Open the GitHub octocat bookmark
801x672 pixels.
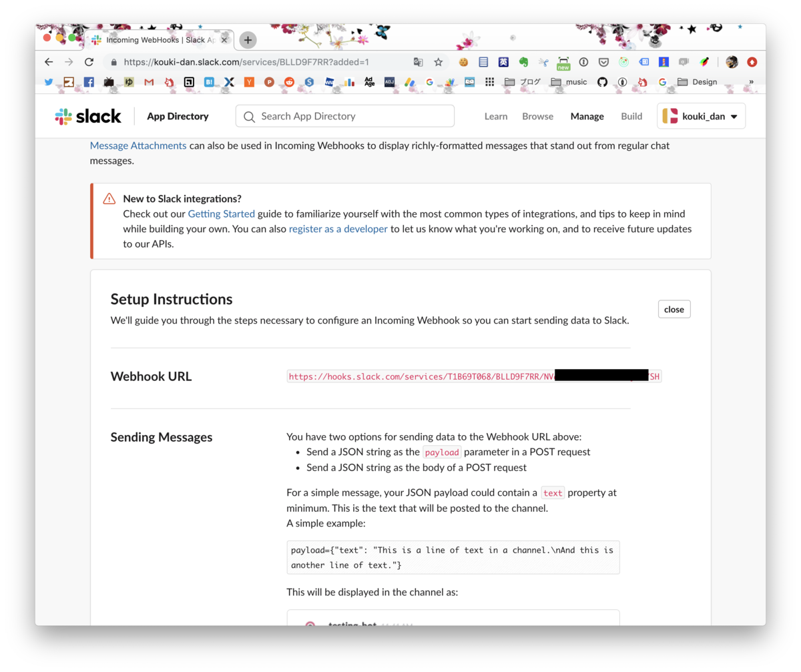pyautogui.click(x=602, y=82)
